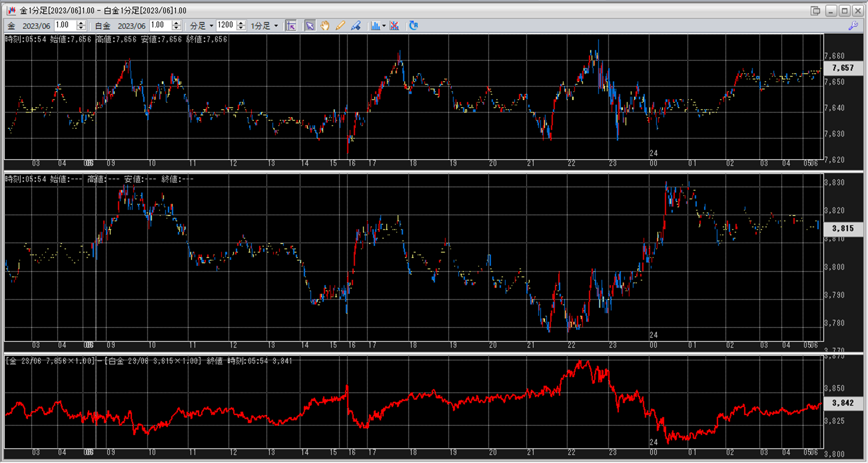Increase the 金 multiplier value

[x=81, y=23]
